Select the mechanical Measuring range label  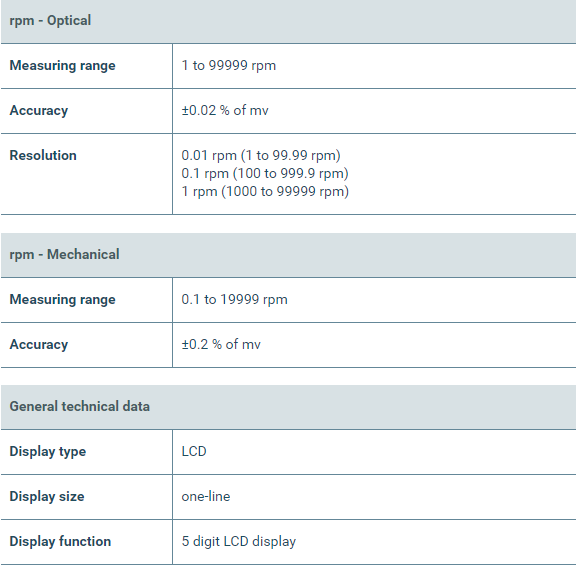[x=62, y=300]
